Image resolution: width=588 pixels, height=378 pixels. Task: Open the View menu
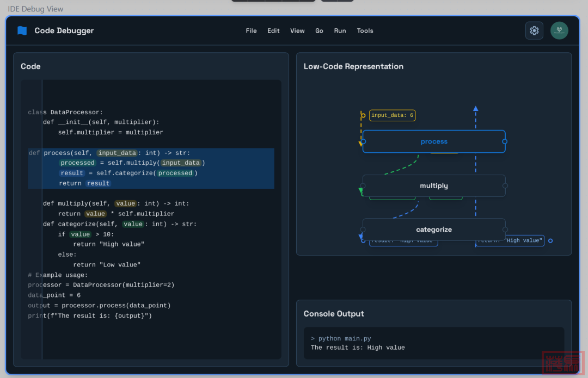tap(297, 31)
